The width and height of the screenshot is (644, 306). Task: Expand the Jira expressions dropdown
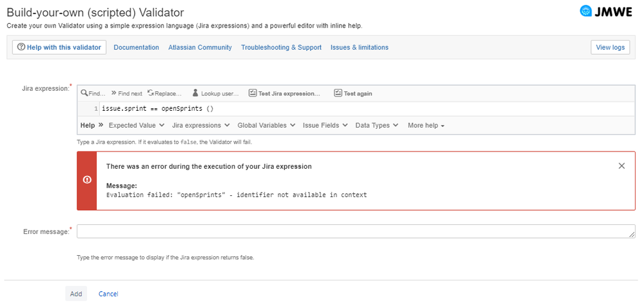[201, 126]
